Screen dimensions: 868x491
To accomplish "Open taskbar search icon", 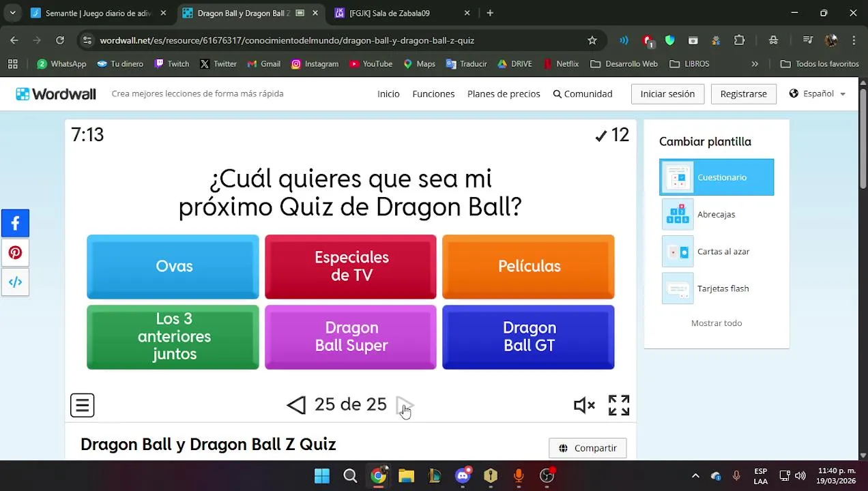I will coord(350,476).
